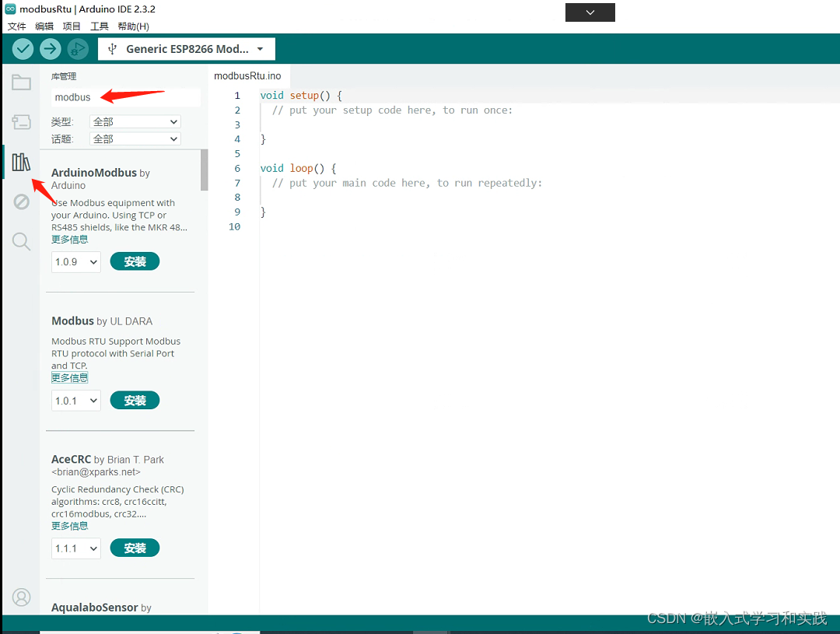The height and width of the screenshot is (634, 840).
Task: Install the ArduinoModbus library
Action: 135,261
